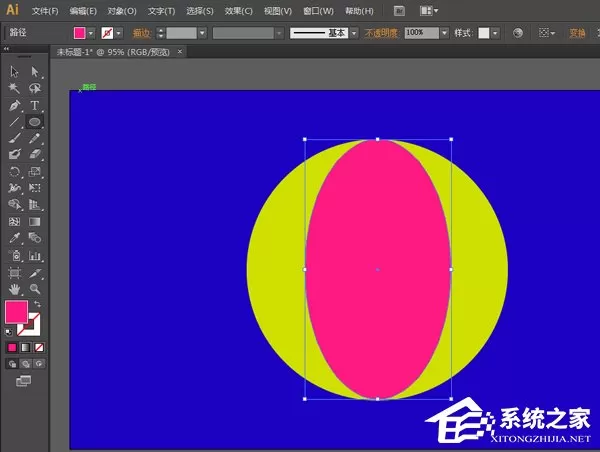The height and width of the screenshot is (452, 600).
Task: Swap fill and stroke colors
Action: pos(38,304)
